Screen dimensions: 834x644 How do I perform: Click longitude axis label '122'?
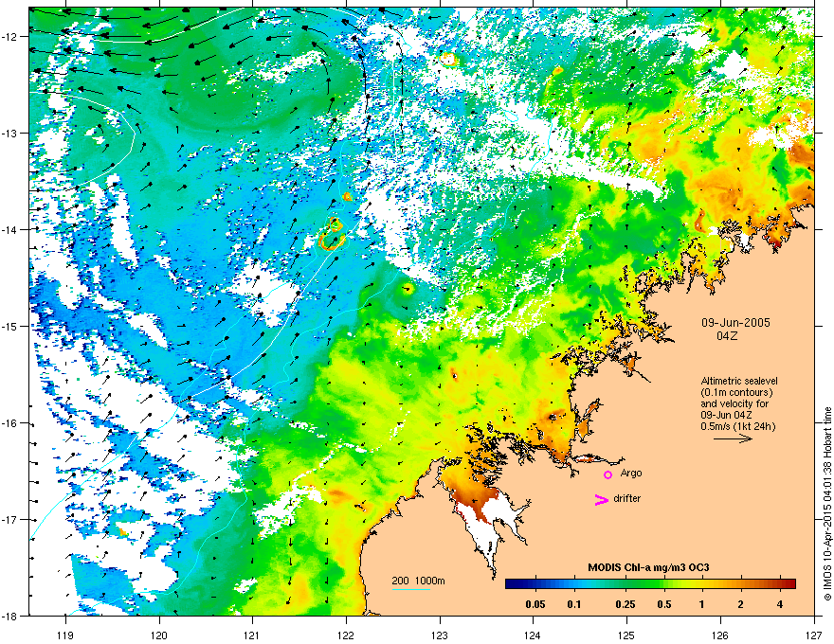click(x=346, y=635)
